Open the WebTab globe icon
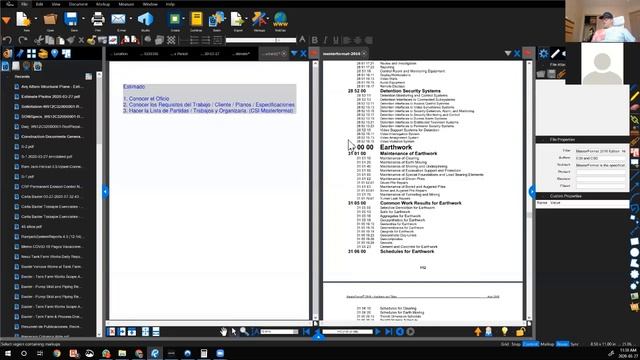The height and width of the screenshot is (360, 640). click(x=280, y=19)
